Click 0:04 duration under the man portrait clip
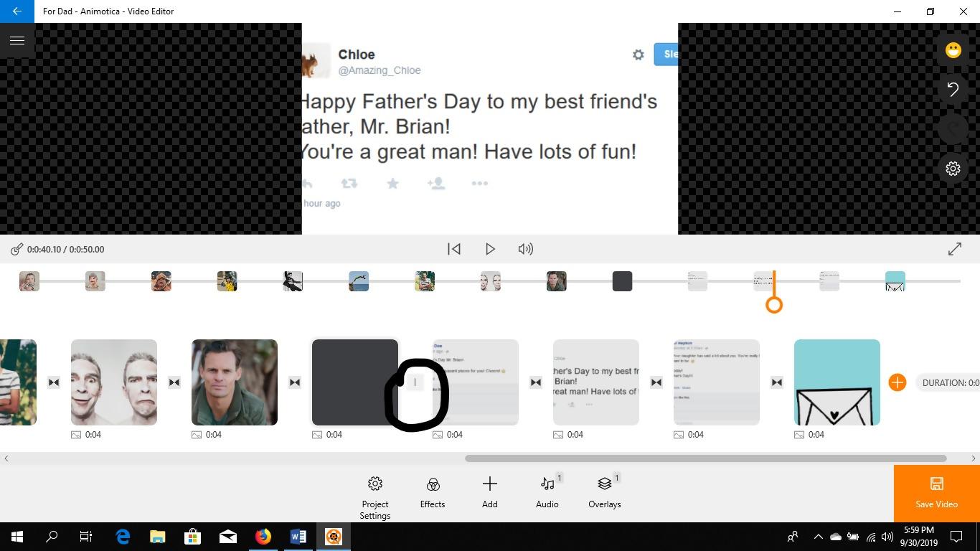Viewport: 980px width, 551px height. coord(214,435)
